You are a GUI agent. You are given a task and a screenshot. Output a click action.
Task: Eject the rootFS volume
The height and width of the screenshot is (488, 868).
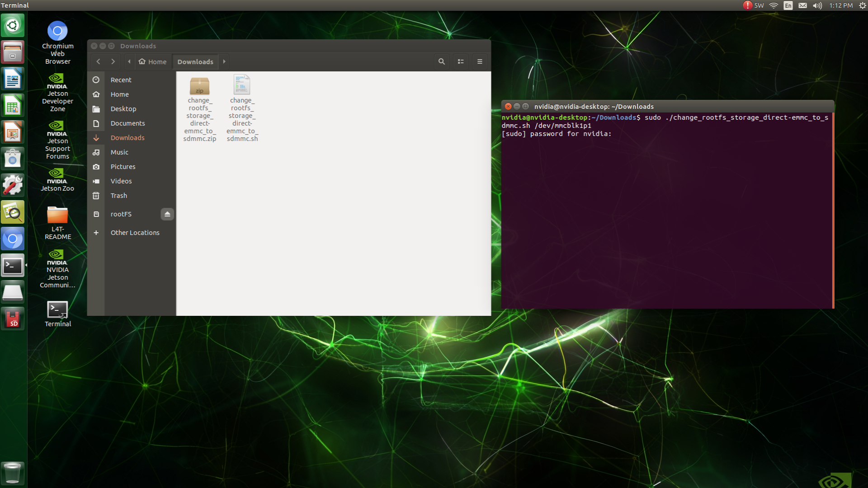pyautogui.click(x=167, y=214)
